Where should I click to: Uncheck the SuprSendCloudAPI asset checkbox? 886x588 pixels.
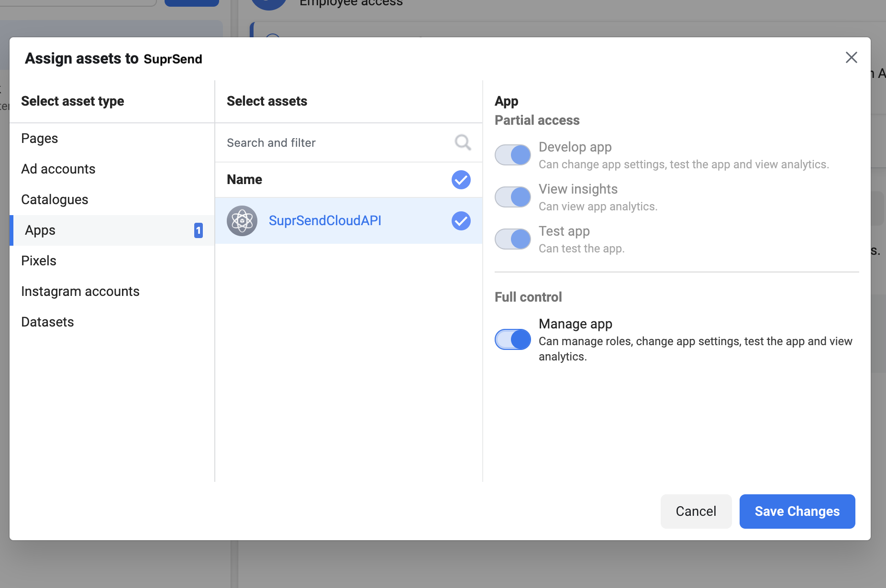[461, 221]
